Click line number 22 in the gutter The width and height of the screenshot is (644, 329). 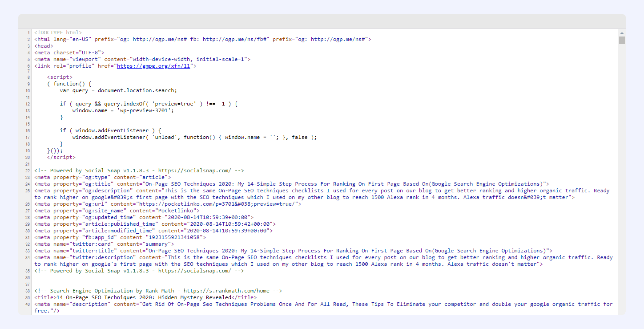point(28,171)
